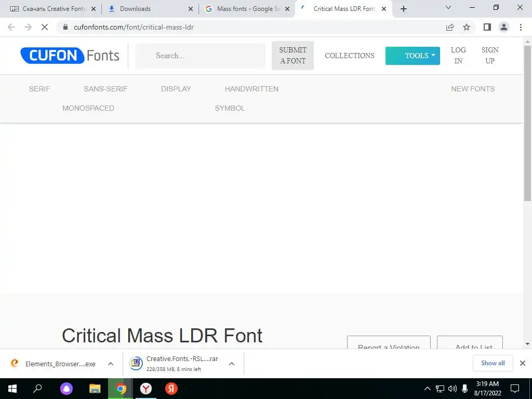Expand the TOOLS dropdown
Viewport: 532px width, 399px height.
413,56
